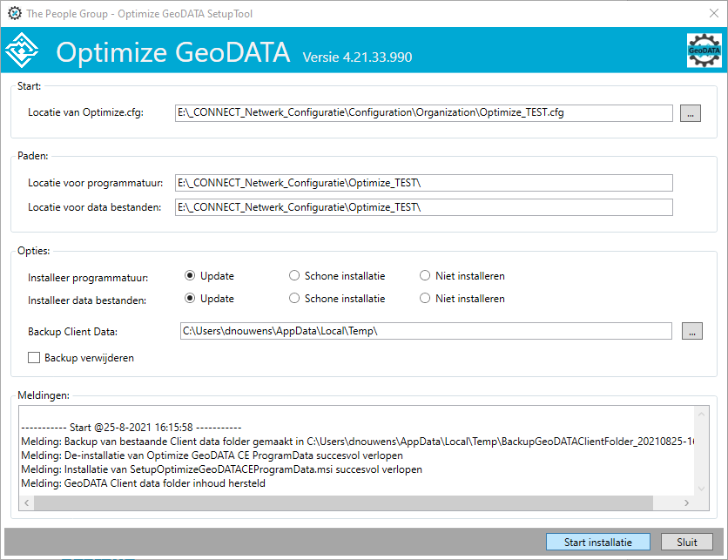Click the Sluit button

click(687, 542)
